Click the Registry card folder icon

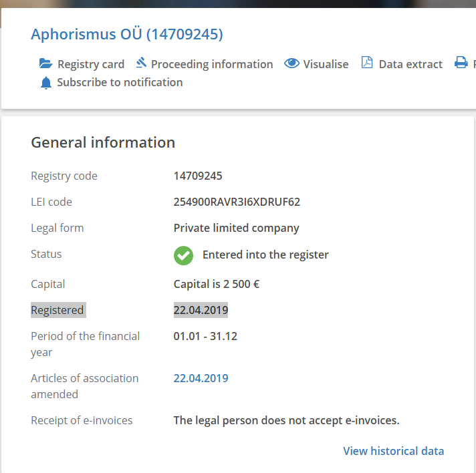[45, 64]
